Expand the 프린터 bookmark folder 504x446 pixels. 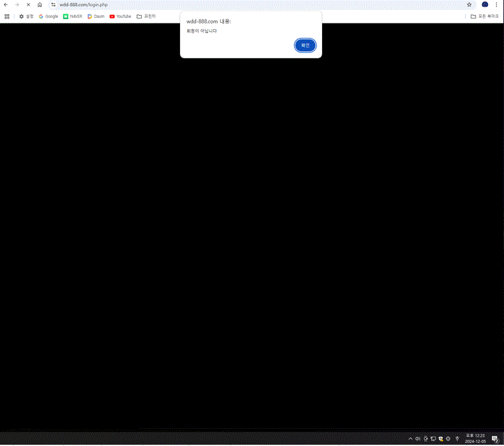146,17
